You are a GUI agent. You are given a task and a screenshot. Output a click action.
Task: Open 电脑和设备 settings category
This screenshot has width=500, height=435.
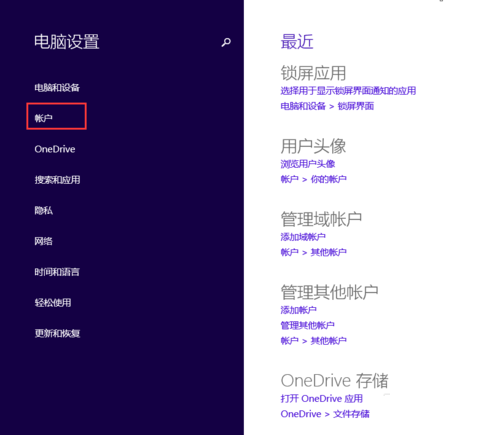tap(57, 88)
